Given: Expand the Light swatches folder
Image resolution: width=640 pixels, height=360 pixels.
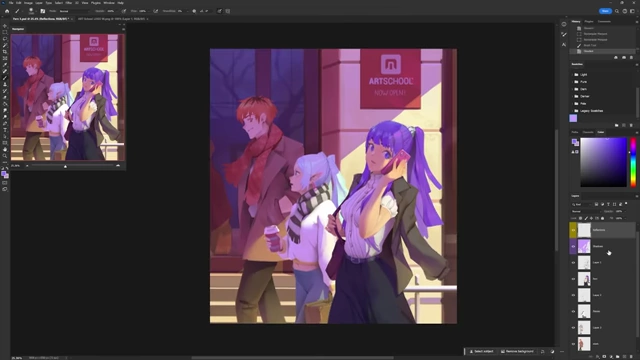Looking at the screenshot, I should tap(572, 75).
